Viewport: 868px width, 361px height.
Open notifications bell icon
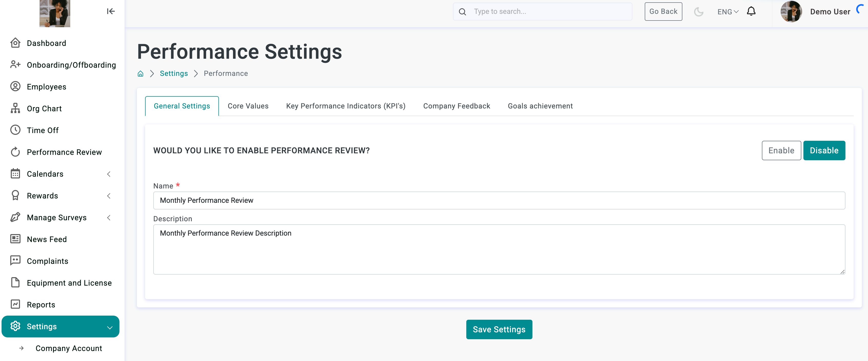click(x=751, y=12)
